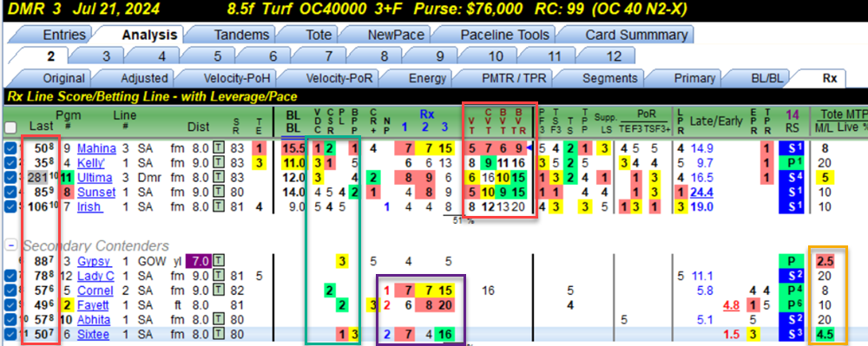Click the S4 running style badge for Ultima
The height and width of the screenshot is (346, 868).
792,179
